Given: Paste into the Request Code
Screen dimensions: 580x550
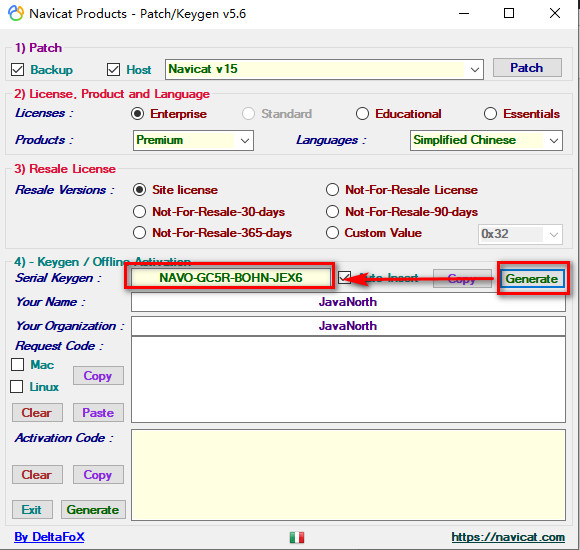Looking at the screenshot, I should click(98, 412).
